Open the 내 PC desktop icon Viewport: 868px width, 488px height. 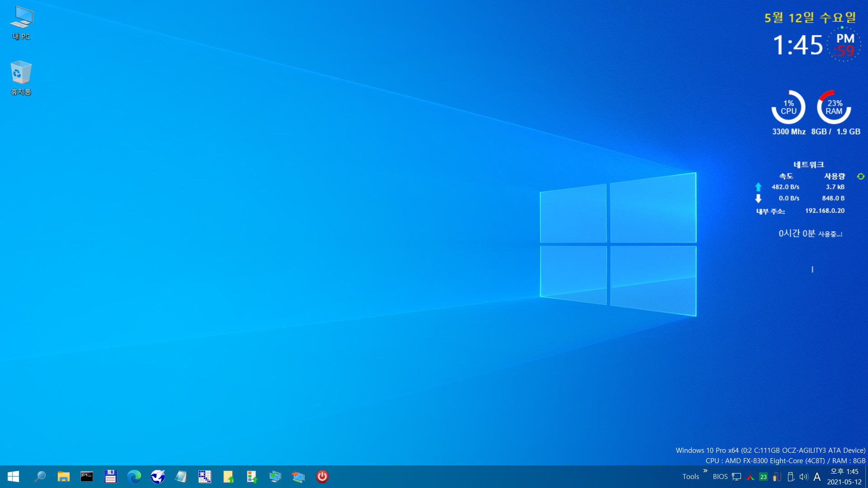[x=21, y=23]
